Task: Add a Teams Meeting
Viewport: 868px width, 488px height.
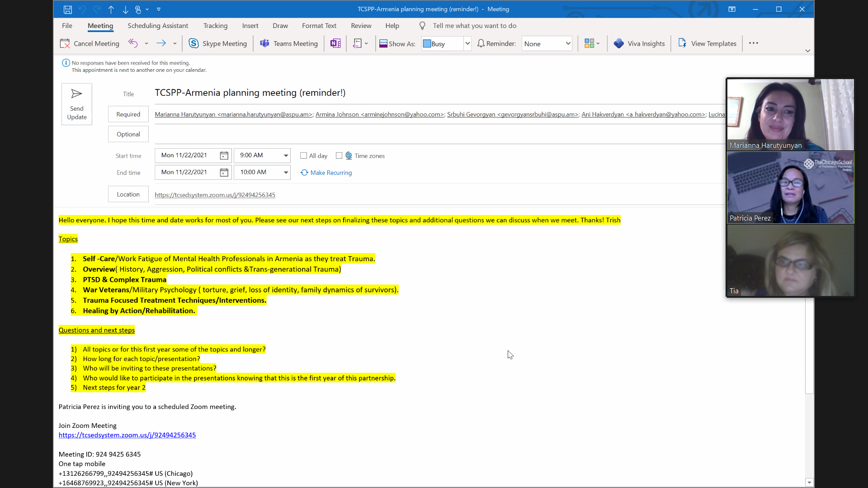Action: click(289, 43)
